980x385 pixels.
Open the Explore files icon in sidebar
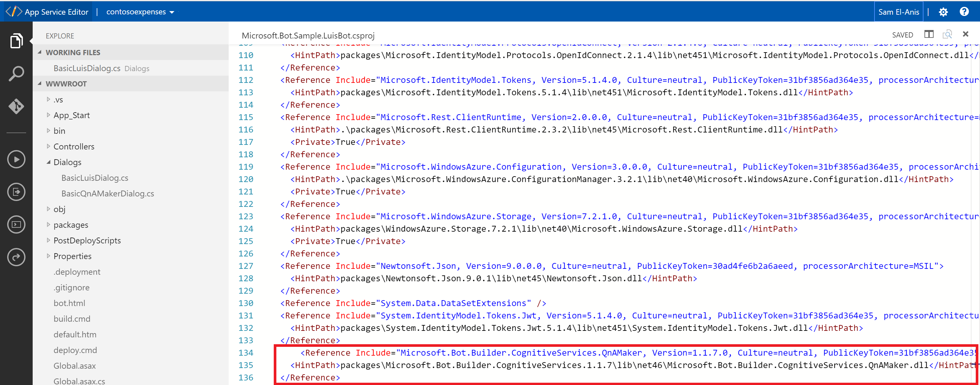click(16, 41)
